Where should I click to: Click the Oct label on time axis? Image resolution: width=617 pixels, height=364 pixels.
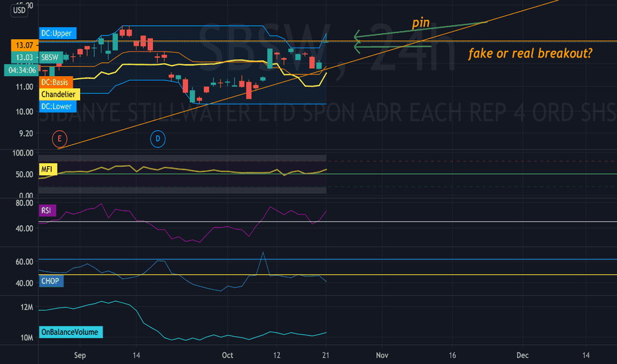click(228, 355)
